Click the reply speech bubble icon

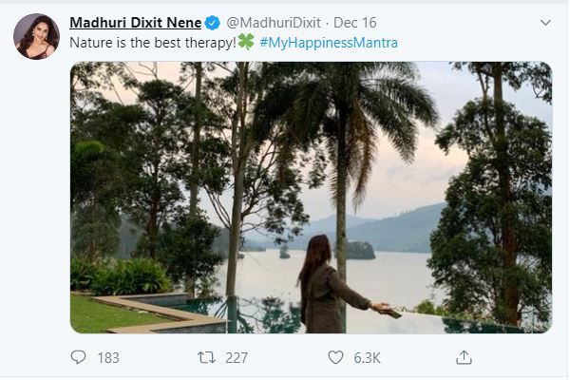pos(79,357)
